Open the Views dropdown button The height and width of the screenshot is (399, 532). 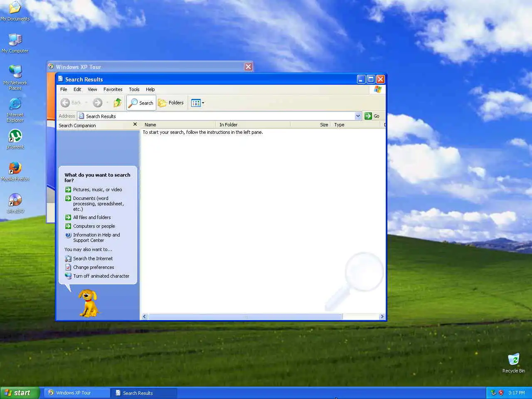[x=197, y=103]
